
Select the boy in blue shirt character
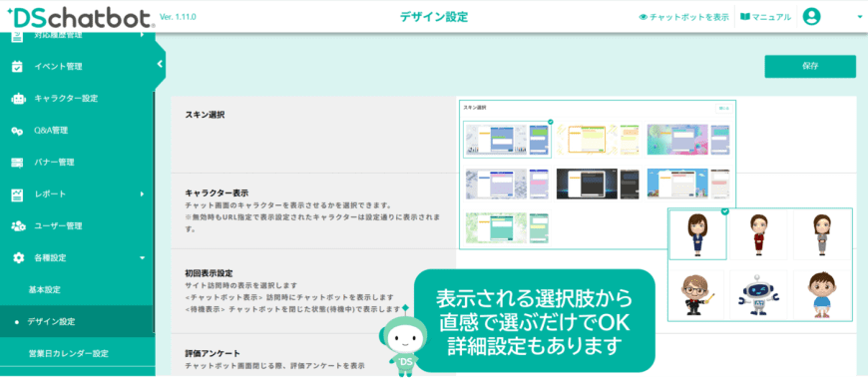[x=822, y=295]
